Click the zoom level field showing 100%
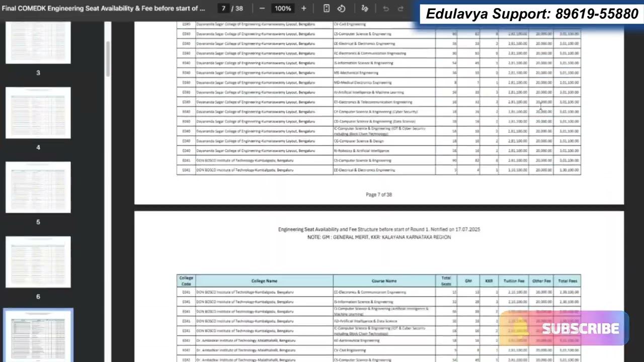Viewport: 644px width, 362px height. (283, 9)
